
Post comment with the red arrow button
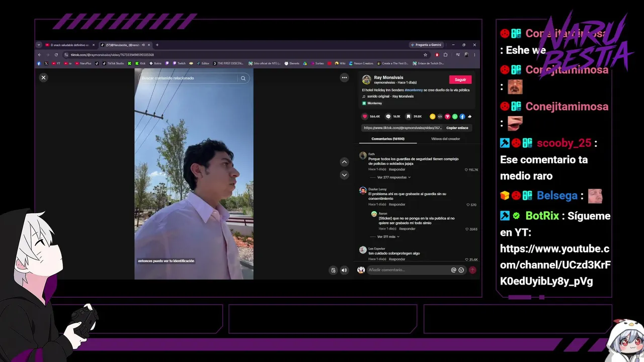pyautogui.click(x=472, y=270)
